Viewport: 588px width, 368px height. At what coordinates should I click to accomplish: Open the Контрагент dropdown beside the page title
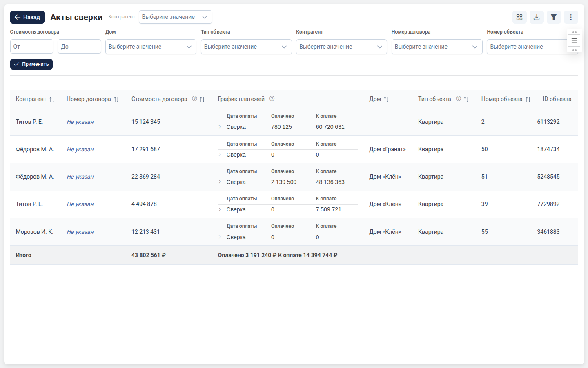click(176, 17)
